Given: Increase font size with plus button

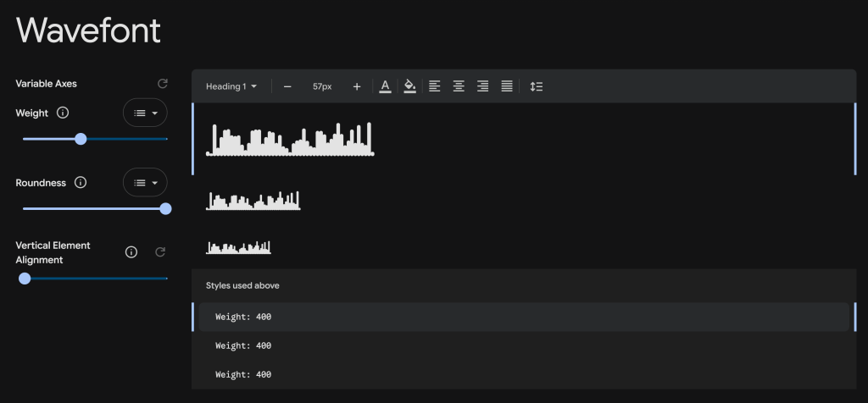Looking at the screenshot, I should coord(357,86).
